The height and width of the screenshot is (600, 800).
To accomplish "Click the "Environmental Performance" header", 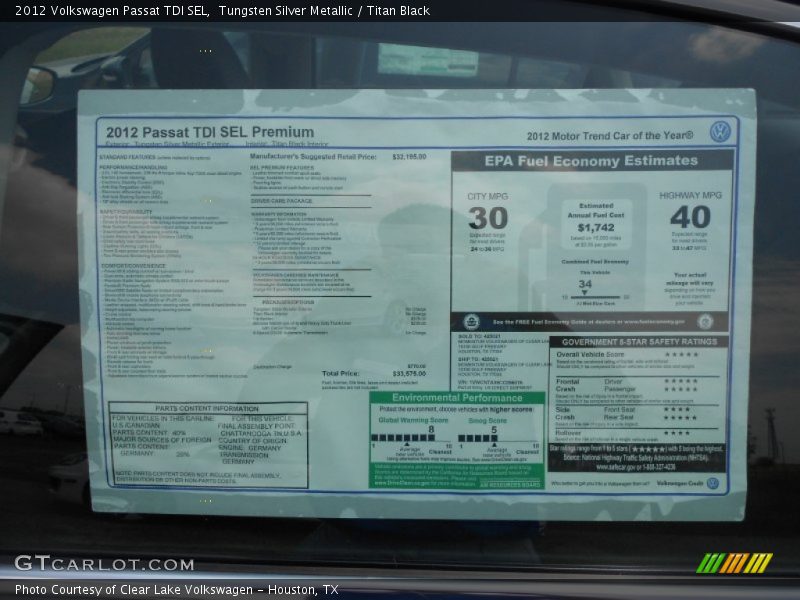I will click(457, 398).
